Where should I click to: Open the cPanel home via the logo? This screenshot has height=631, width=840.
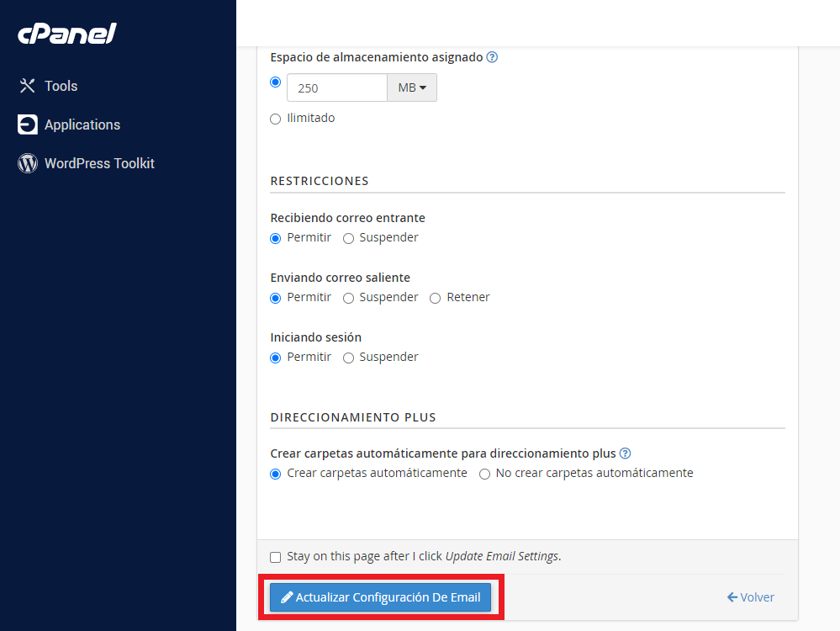66,34
